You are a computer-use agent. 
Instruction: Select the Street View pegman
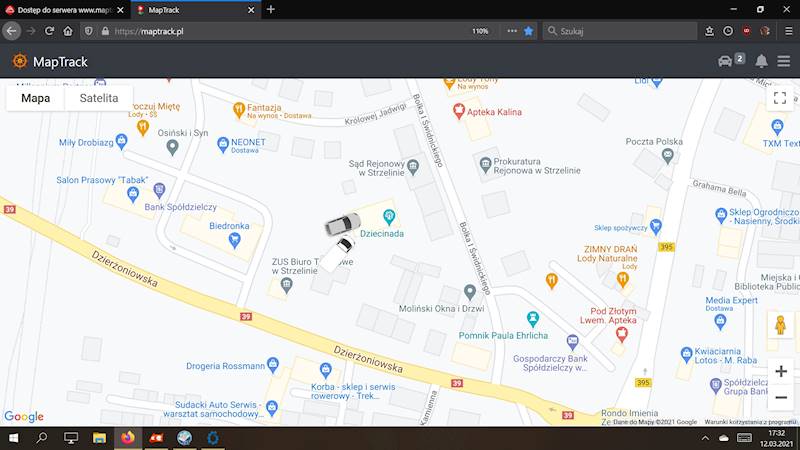780,325
